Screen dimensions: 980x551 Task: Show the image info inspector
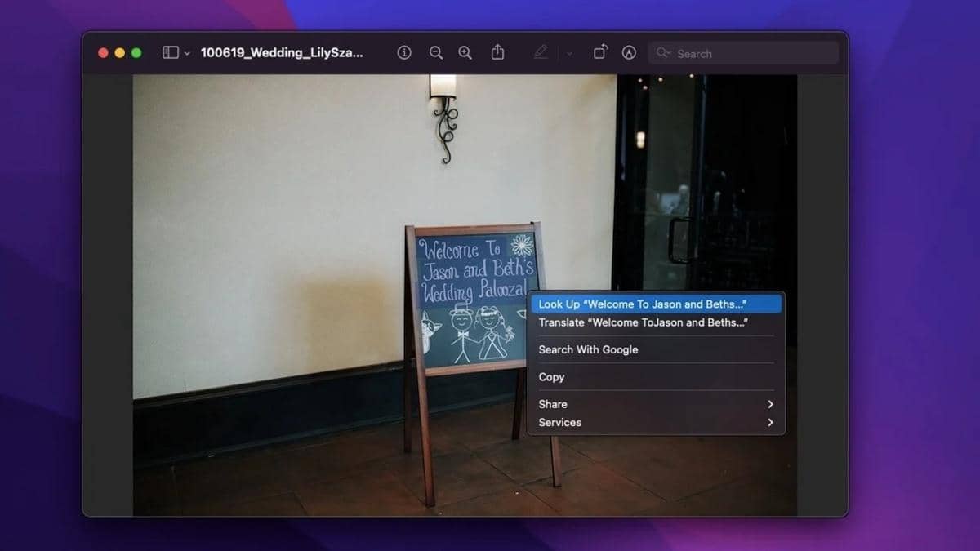coord(404,52)
